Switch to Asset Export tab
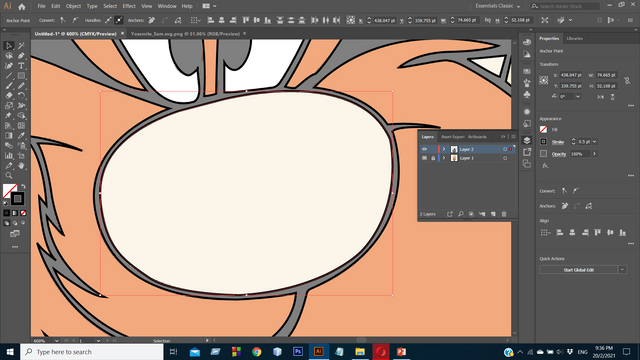 pyautogui.click(x=453, y=137)
